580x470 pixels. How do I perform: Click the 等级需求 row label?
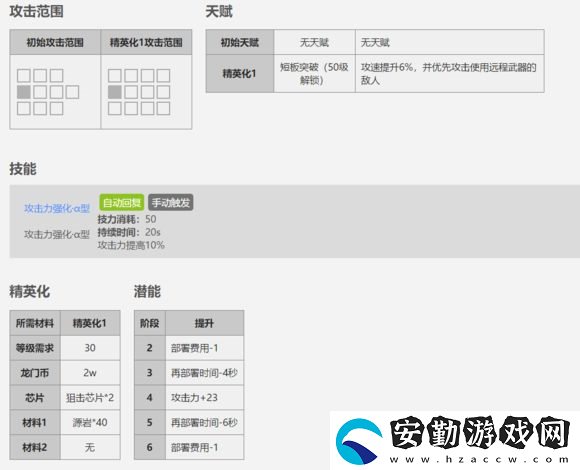[35, 348]
